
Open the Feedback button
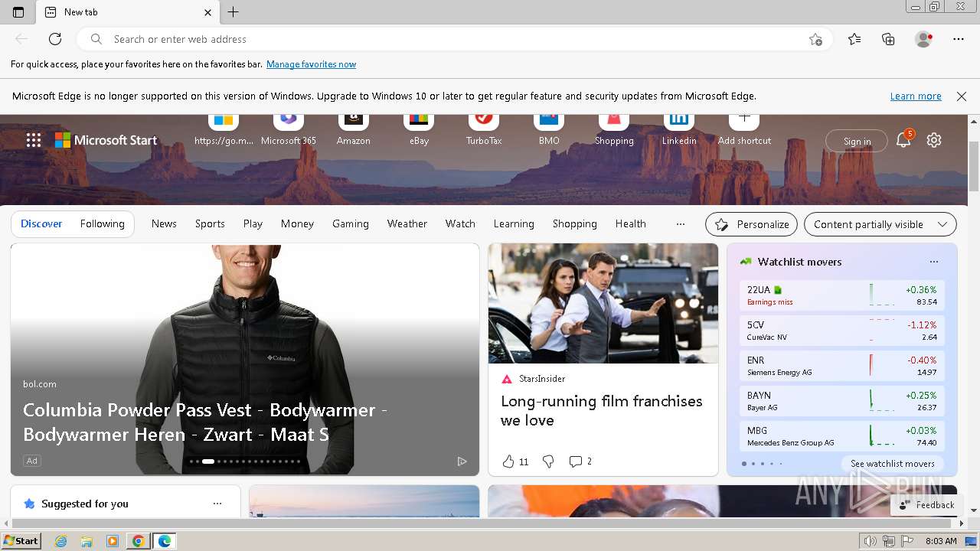(926, 505)
